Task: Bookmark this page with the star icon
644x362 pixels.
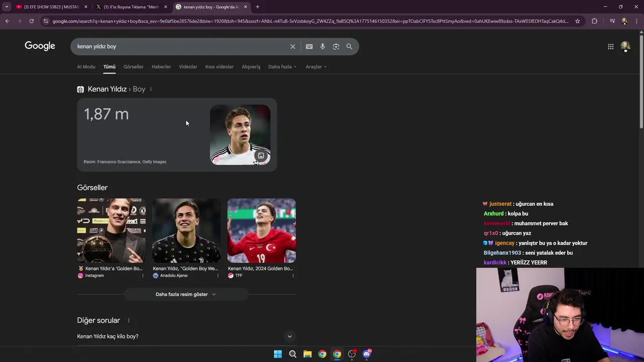Action: coord(578,21)
